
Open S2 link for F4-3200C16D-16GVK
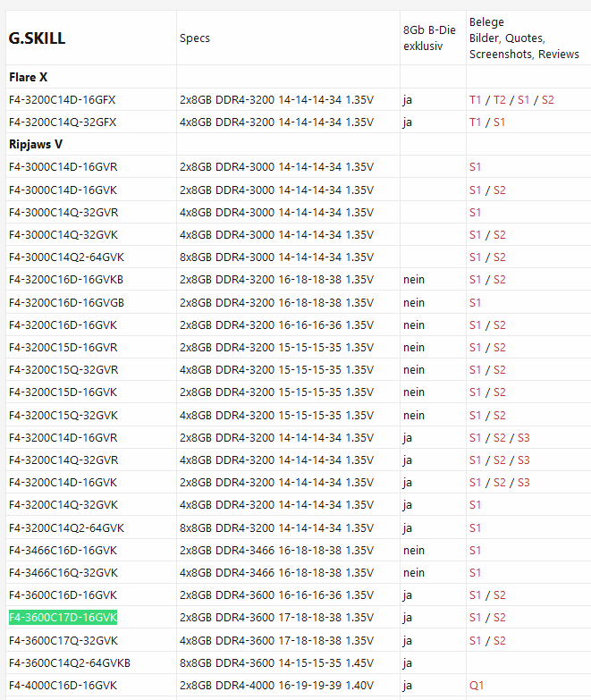point(499,325)
